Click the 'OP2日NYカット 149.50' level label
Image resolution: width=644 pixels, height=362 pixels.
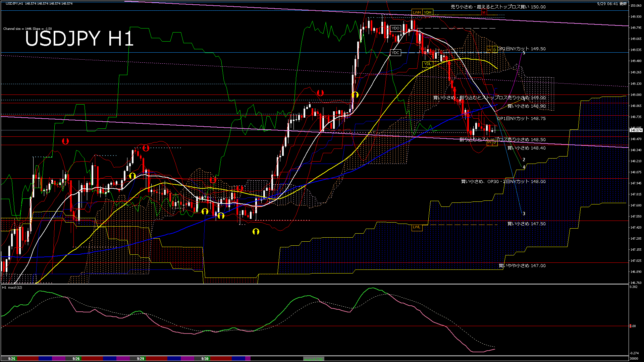[521, 49]
